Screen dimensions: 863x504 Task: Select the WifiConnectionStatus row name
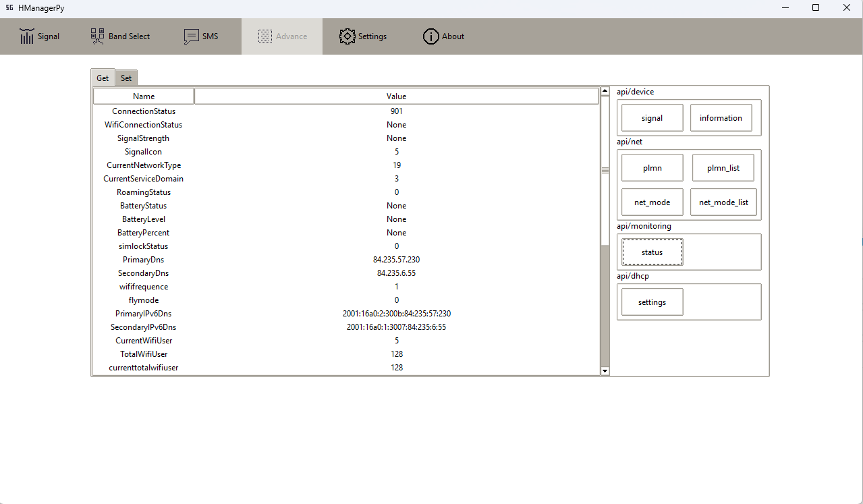[x=144, y=125]
